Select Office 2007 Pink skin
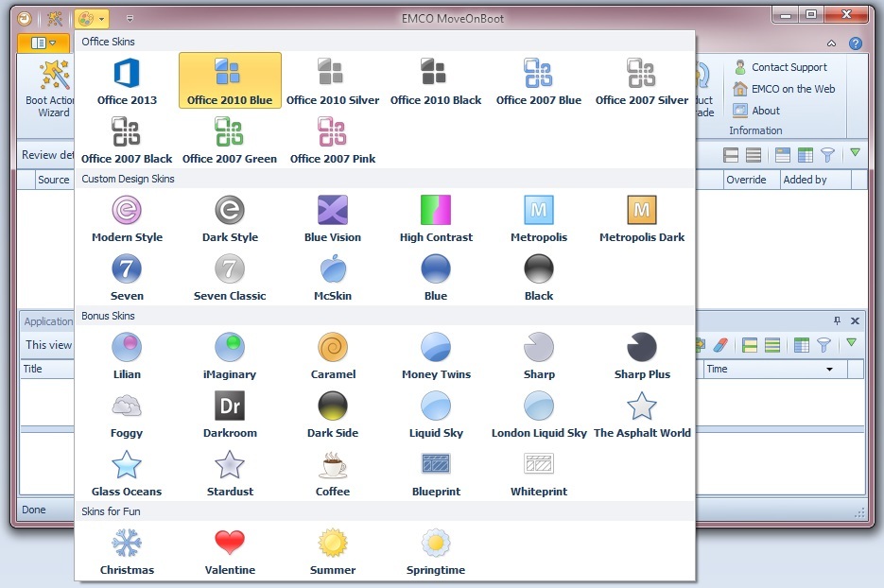The height and width of the screenshot is (588, 884). [x=333, y=140]
